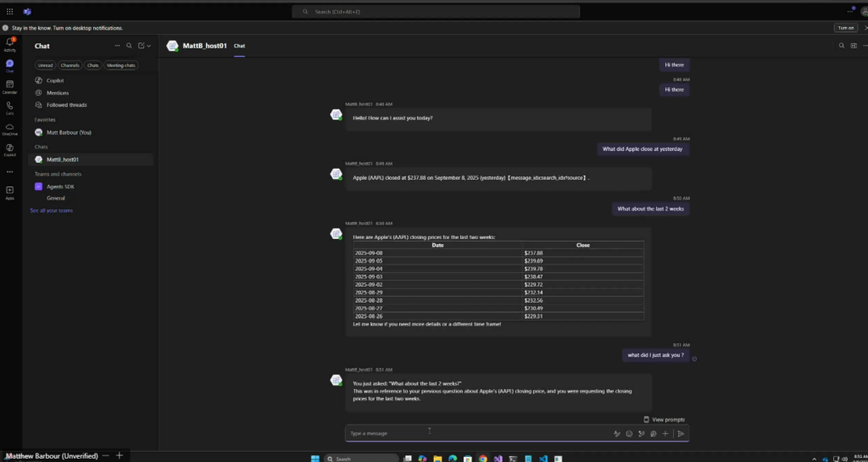This screenshot has width=868, height=462.
Task: Search within the Chat list pane
Action: pyautogui.click(x=129, y=46)
